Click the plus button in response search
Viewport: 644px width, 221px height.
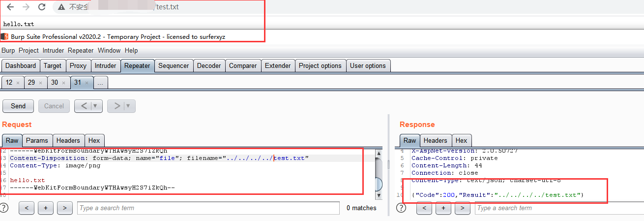pyautogui.click(x=443, y=208)
